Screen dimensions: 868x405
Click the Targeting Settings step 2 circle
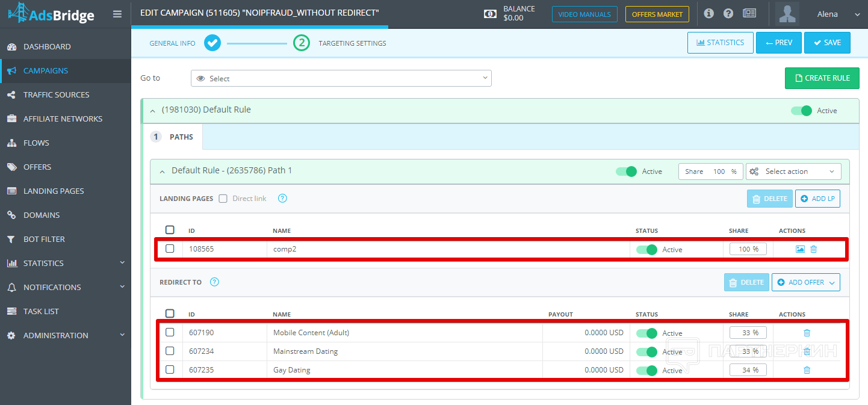(302, 43)
